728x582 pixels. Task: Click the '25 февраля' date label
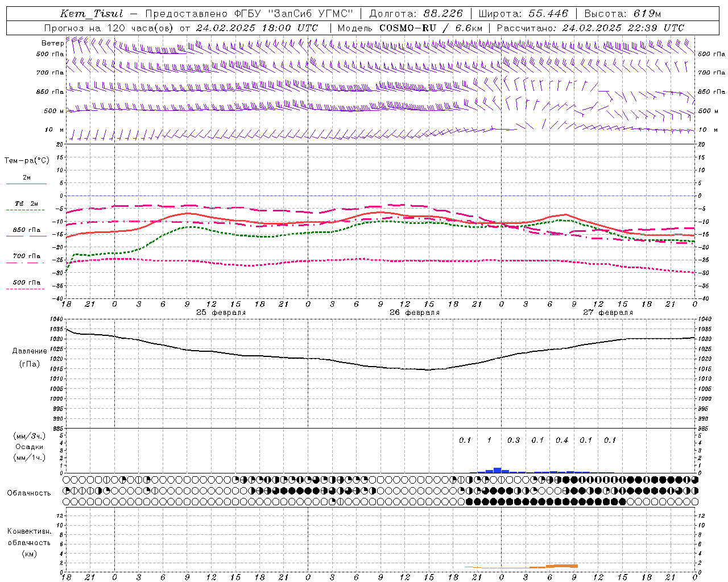221,313
